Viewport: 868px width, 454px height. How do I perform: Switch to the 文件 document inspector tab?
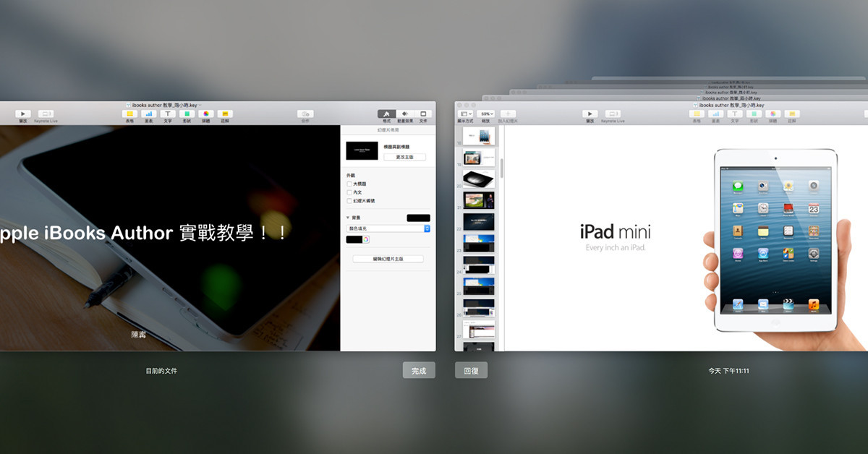(424, 113)
